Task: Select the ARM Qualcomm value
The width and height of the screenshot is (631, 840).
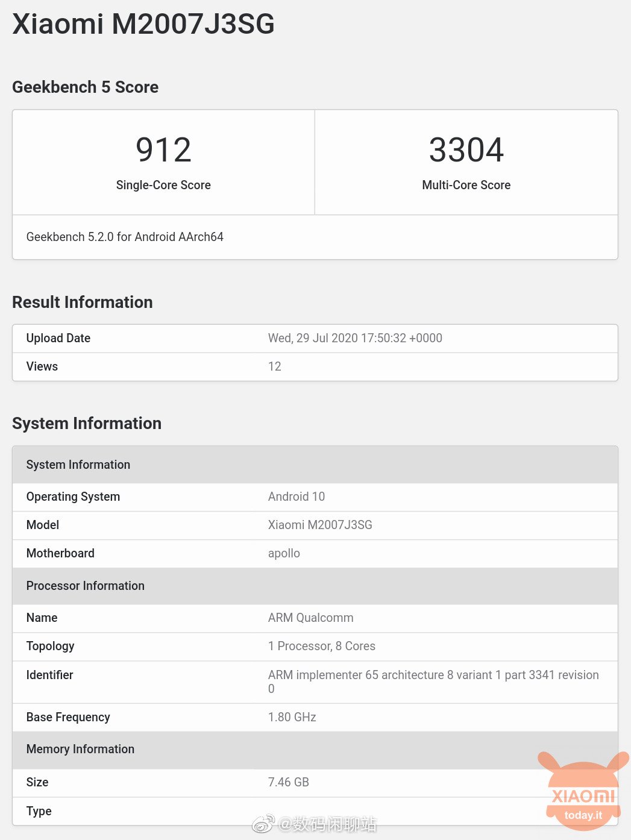Action: click(311, 618)
